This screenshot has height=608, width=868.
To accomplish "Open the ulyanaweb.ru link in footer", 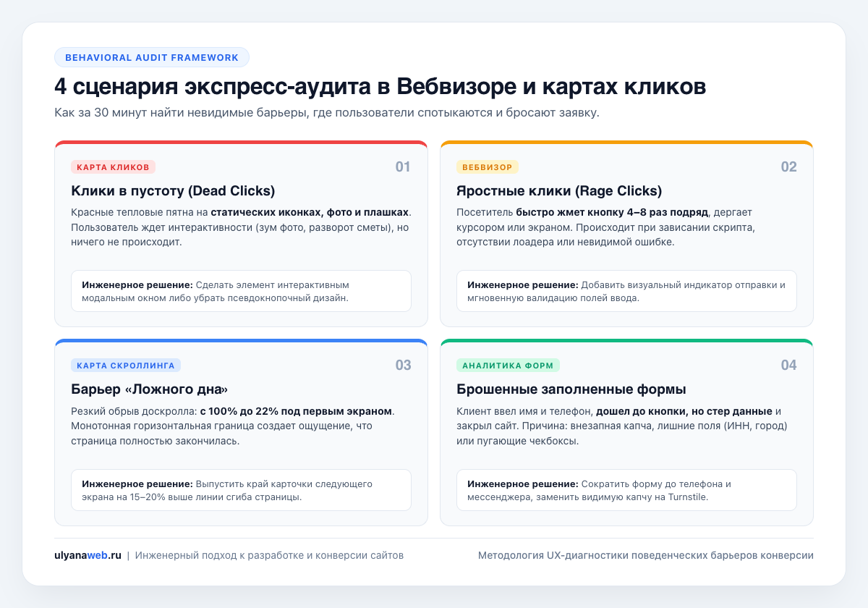I will click(x=88, y=555).
